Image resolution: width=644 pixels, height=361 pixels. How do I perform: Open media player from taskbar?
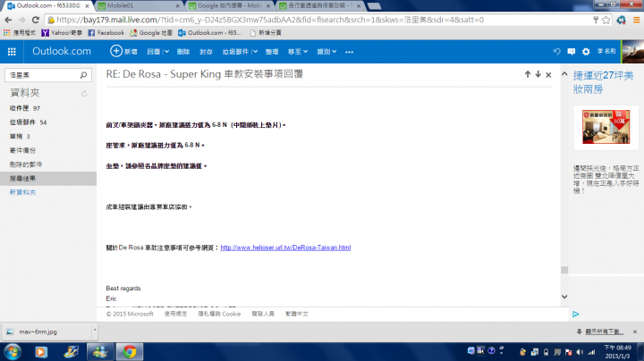[x=41, y=352]
